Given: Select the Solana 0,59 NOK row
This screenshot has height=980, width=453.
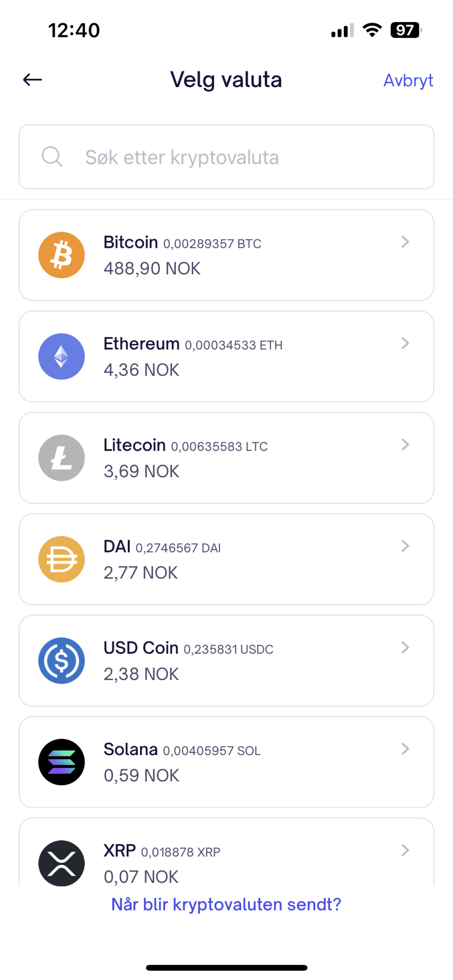Looking at the screenshot, I should [x=226, y=762].
